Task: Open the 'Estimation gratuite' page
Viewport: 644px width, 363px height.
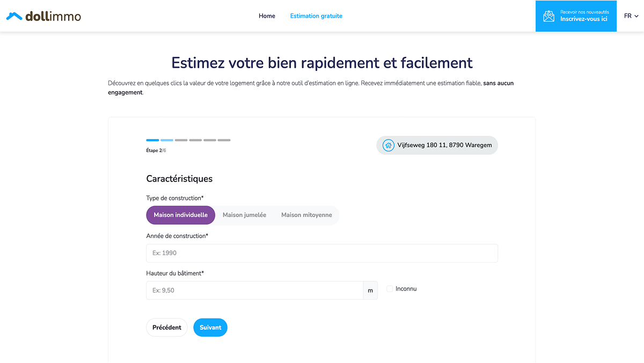Action: coord(316,16)
